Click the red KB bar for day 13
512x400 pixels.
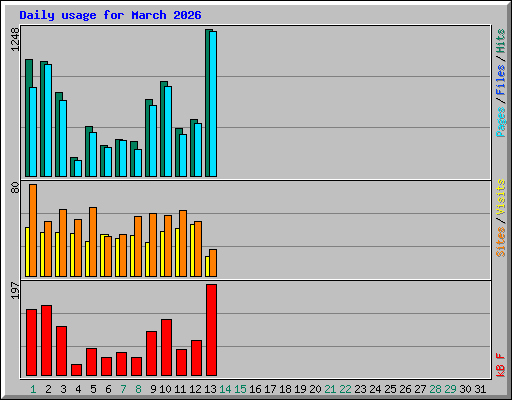pos(211,330)
